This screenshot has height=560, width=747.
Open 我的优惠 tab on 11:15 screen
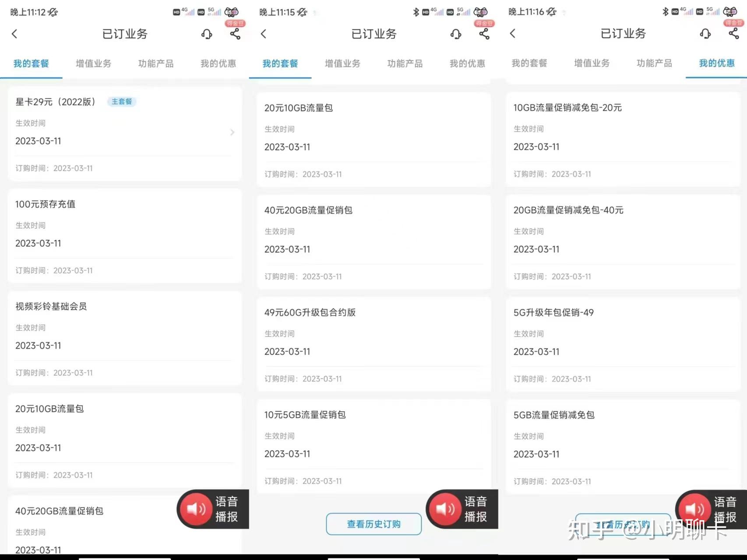[x=467, y=63]
